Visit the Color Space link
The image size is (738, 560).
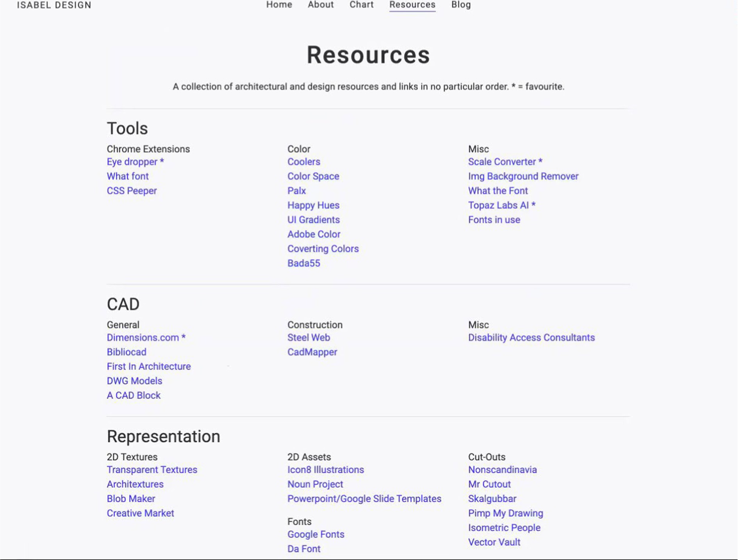click(313, 176)
